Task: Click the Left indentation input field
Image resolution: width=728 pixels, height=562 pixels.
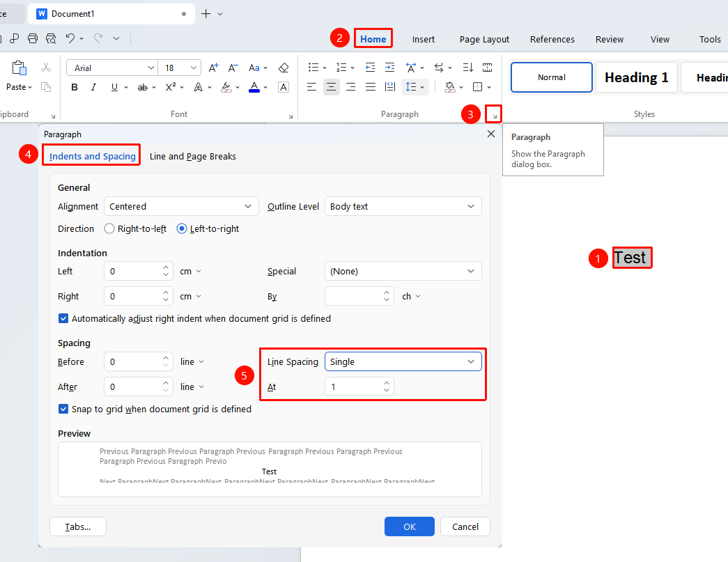Action: click(x=133, y=272)
